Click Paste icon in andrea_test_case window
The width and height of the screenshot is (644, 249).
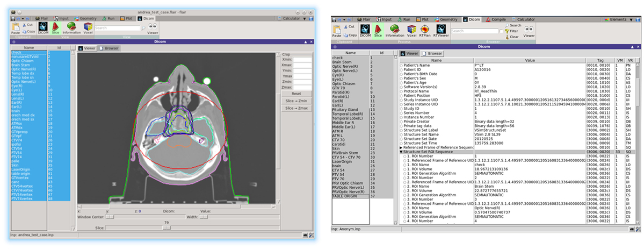click(x=15, y=28)
